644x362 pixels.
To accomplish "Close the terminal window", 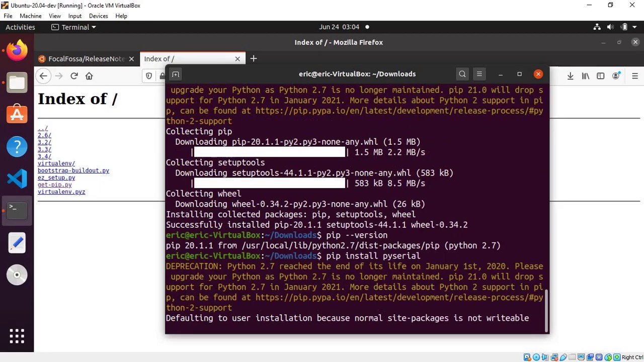I will 538,74.
